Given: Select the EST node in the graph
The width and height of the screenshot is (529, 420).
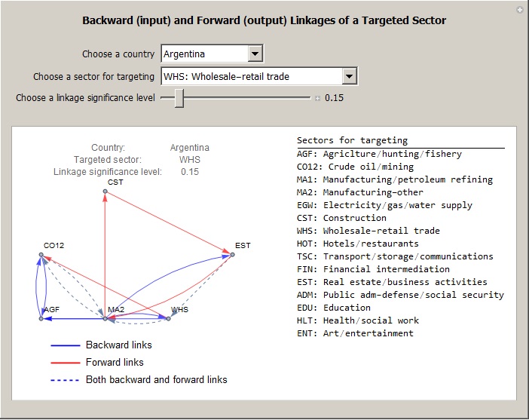Looking at the screenshot, I should click(x=232, y=255).
